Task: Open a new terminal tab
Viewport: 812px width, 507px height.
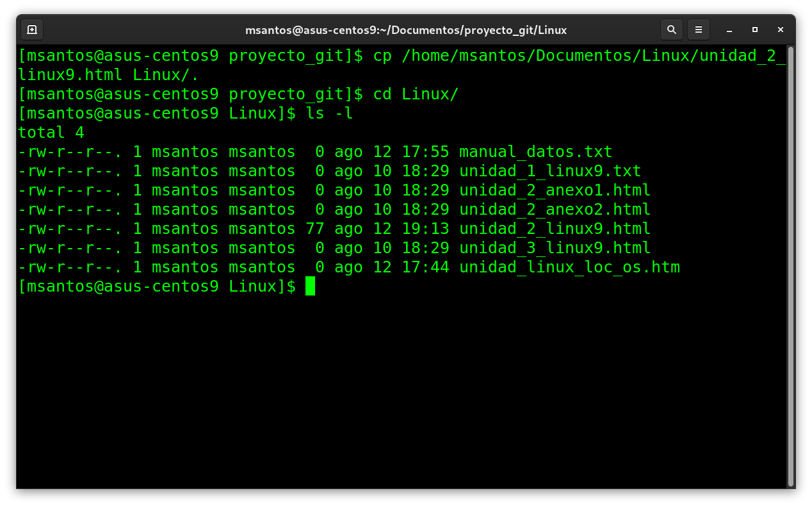Action: (32, 29)
